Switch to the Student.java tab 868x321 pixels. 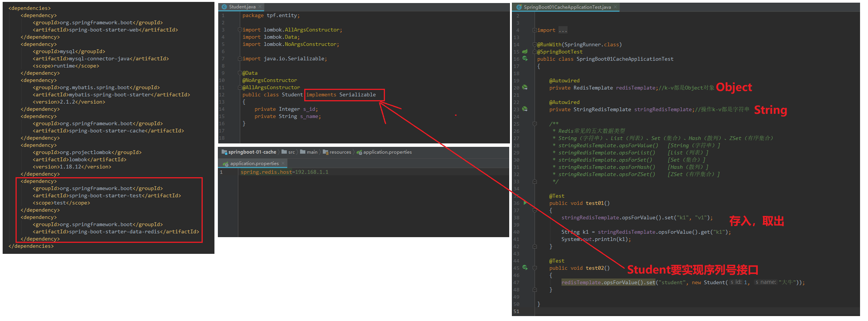click(x=242, y=7)
